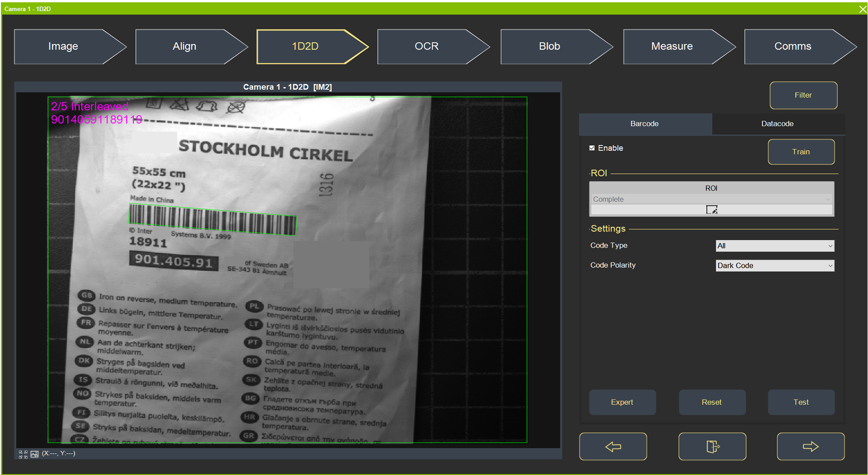
Task: Click the "Camera 1 - 1D2D [IM2]" image title
Action: (288, 87)
